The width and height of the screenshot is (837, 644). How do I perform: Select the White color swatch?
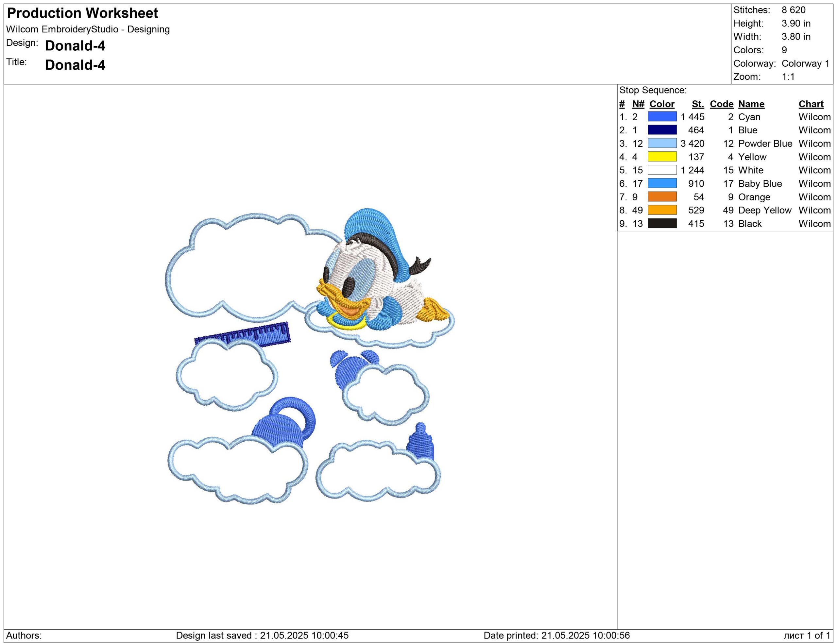pyautogui.click(x=662, y=170)
